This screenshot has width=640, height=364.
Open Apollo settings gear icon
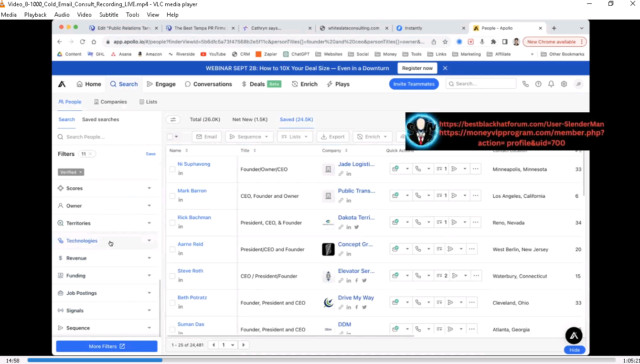(564, 84)
